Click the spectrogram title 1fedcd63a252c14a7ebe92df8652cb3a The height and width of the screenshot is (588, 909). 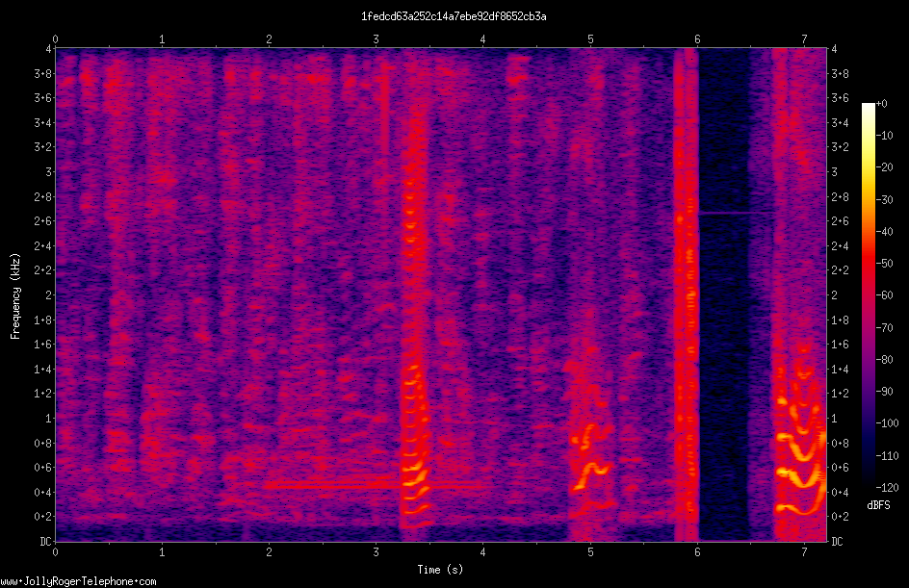pyautogui.click(x=454, y=16)
